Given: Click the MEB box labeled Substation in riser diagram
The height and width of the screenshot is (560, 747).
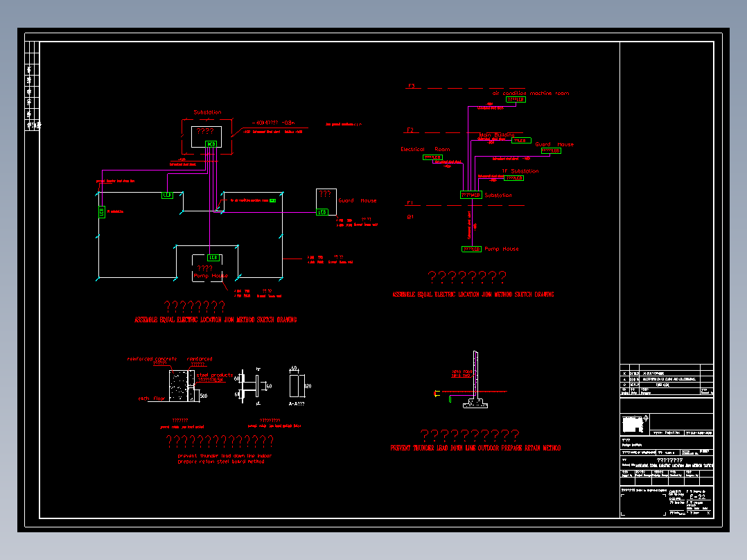Looking at the screenshot, I should (x=471, y=195).
